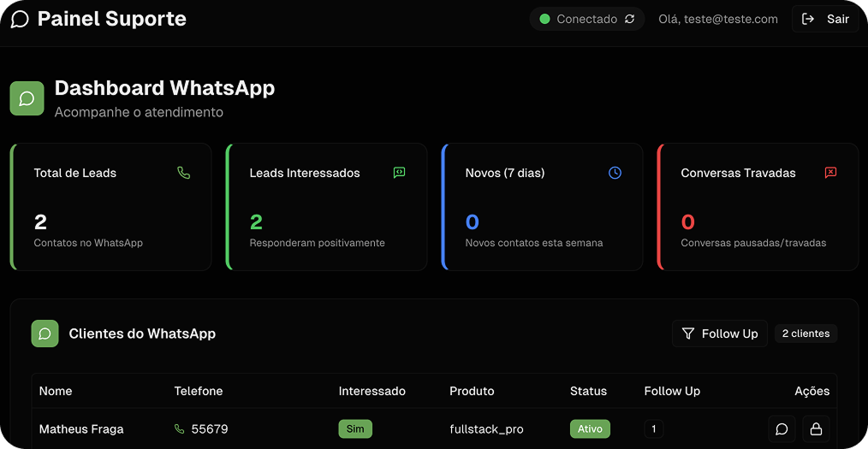868x449 pixels.
Task: Click the Matheus Fraga name cell
Action: pos(81,429)
